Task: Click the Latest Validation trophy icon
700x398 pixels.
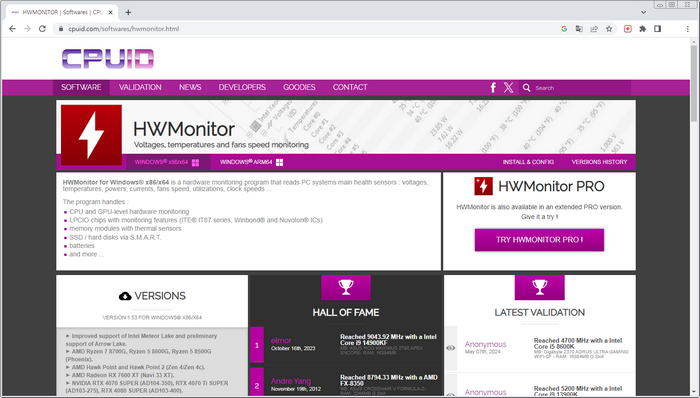Action: (539, 287)
